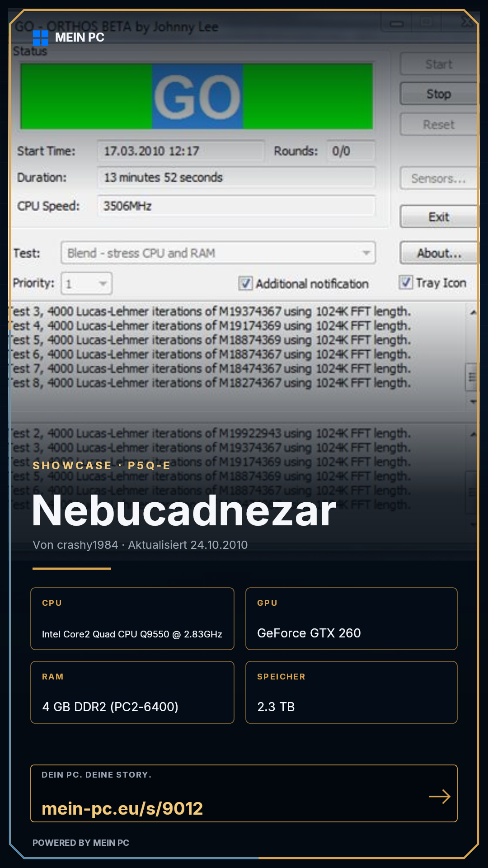
Task: Click the CPU Speed 3506MHz field
Action: 236,206
